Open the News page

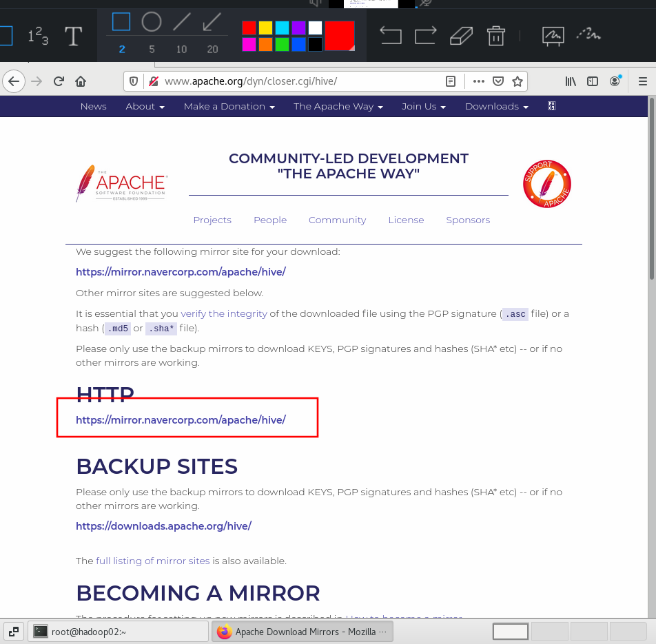[93, 106]
